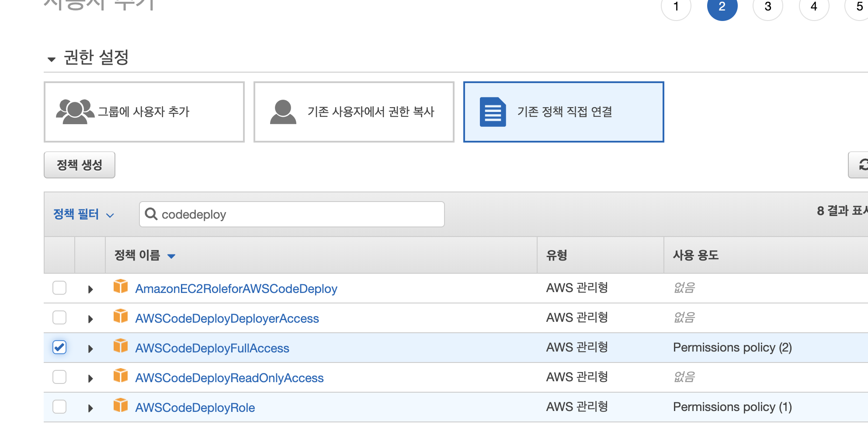
Task: Click policy box icon for AmazonEC2RoleforAWSCodeDeploy
Action: 121,286
